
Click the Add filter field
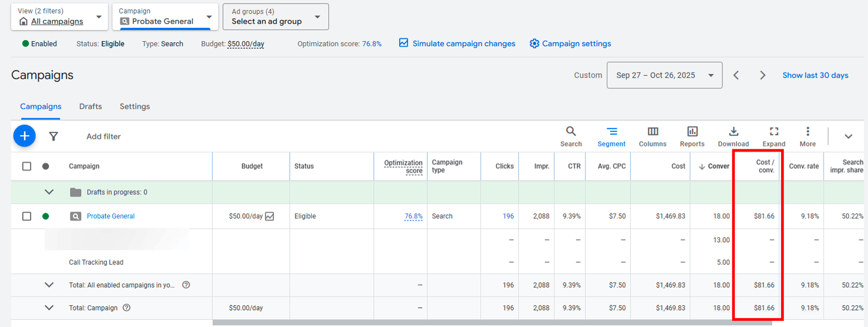pyautogui.click(x=103, y=136)
